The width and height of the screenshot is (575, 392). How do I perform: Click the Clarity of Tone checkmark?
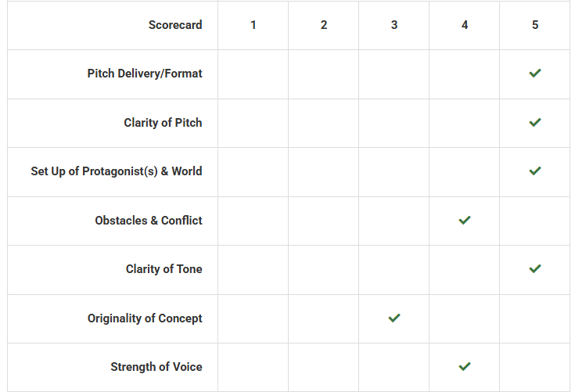pyautogui.click(x=535, y=269)
